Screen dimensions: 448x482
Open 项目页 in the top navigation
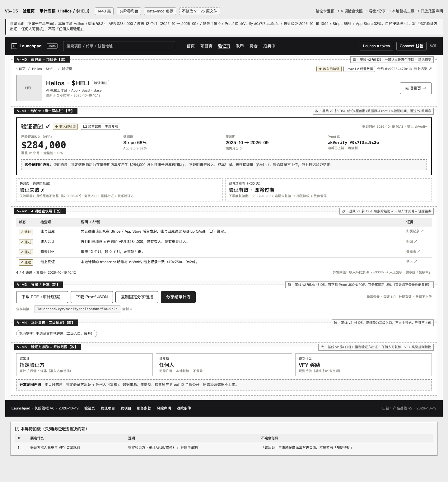click(206, 46)
